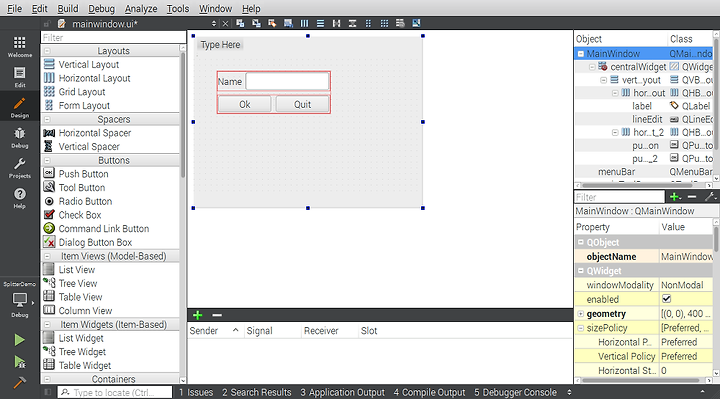The image size is (720, 399).
Task: Toggle the left sidebar button in status bar
Action: click(x=47, y=392)
